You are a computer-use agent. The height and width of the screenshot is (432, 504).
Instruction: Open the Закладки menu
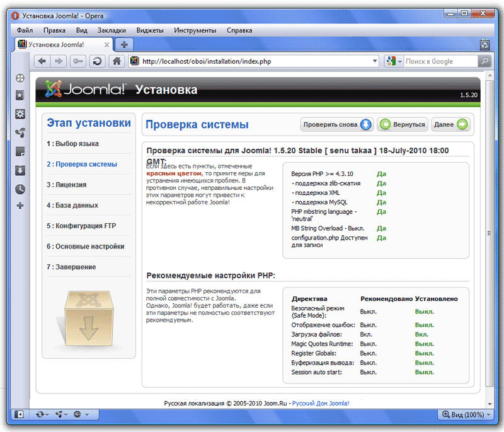[x=112, y=30]
